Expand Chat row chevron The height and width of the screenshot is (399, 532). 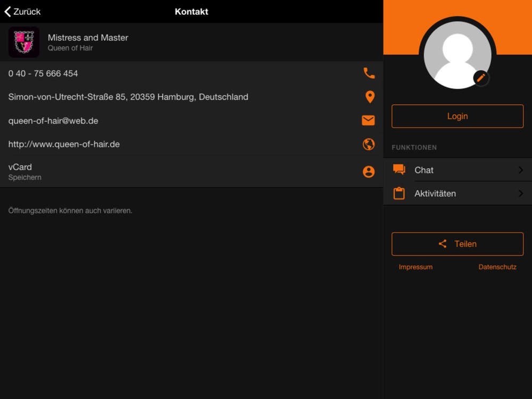(521, 170)
